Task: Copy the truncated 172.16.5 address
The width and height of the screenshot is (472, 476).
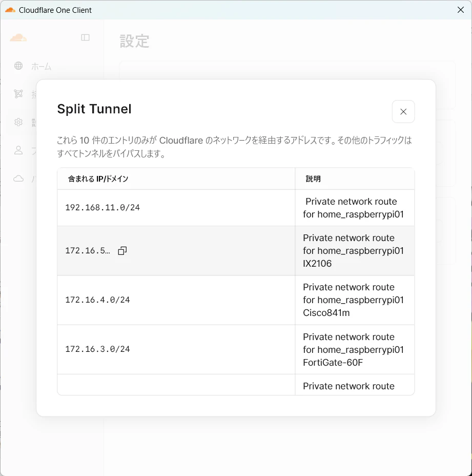Action: click(122, 251)
